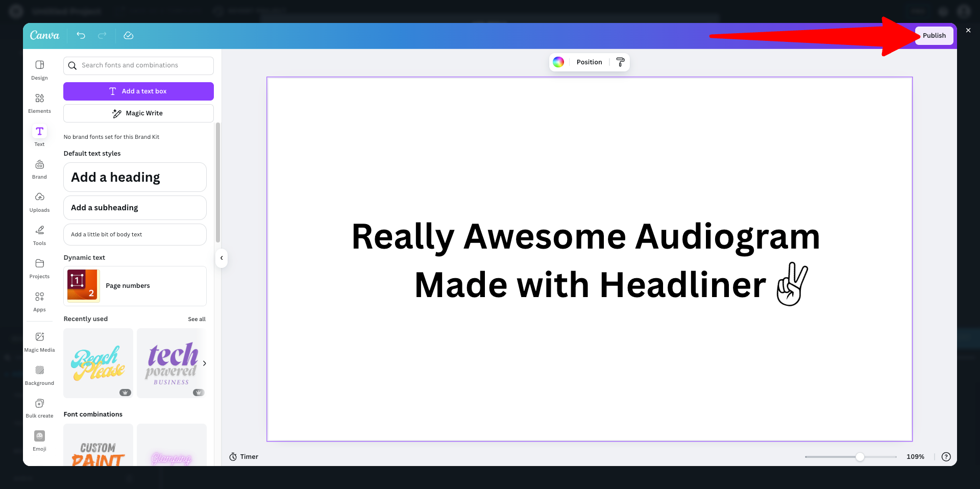980x489 pixels.
Task: Open the Uploads panel
Action: [39, 202]
